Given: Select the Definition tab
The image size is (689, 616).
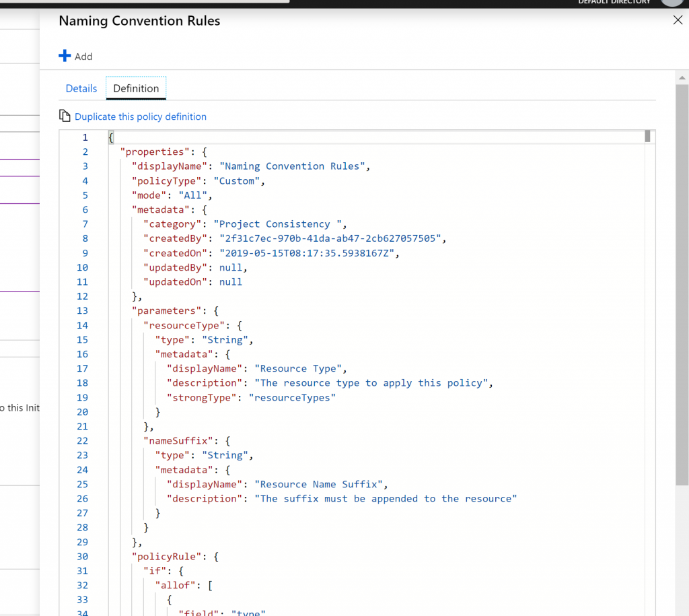Looking at the screenshot, I should tap(136, 89).
